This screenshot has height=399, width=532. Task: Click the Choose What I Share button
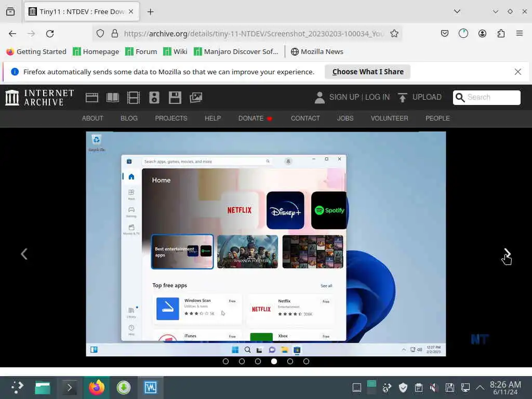(368, 72)
